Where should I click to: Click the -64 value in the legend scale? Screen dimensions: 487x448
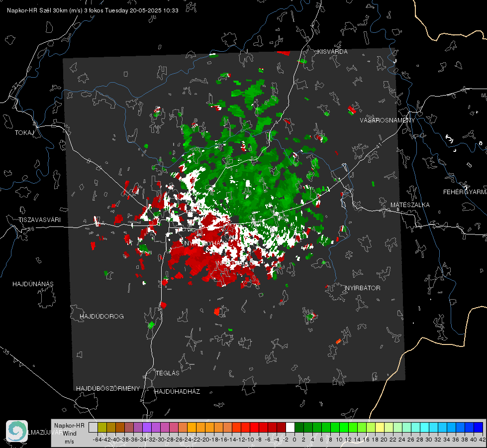97,440
